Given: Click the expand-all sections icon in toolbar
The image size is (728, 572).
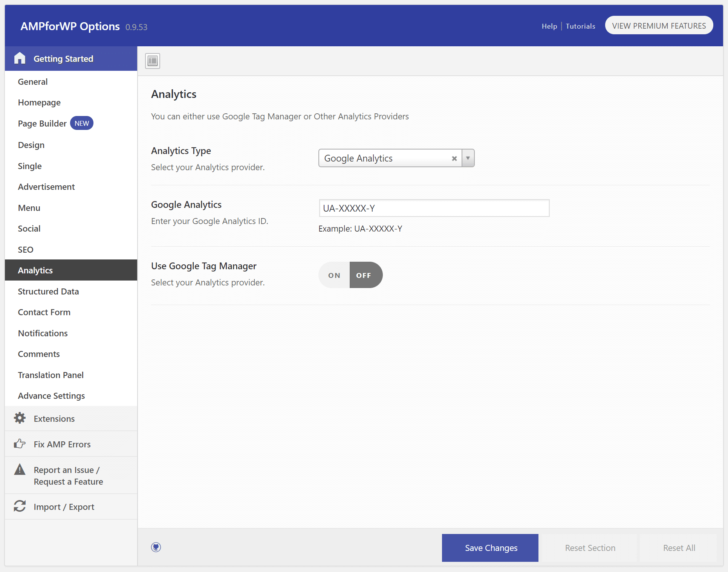Looking at the screenshot, I should (153, 61).
